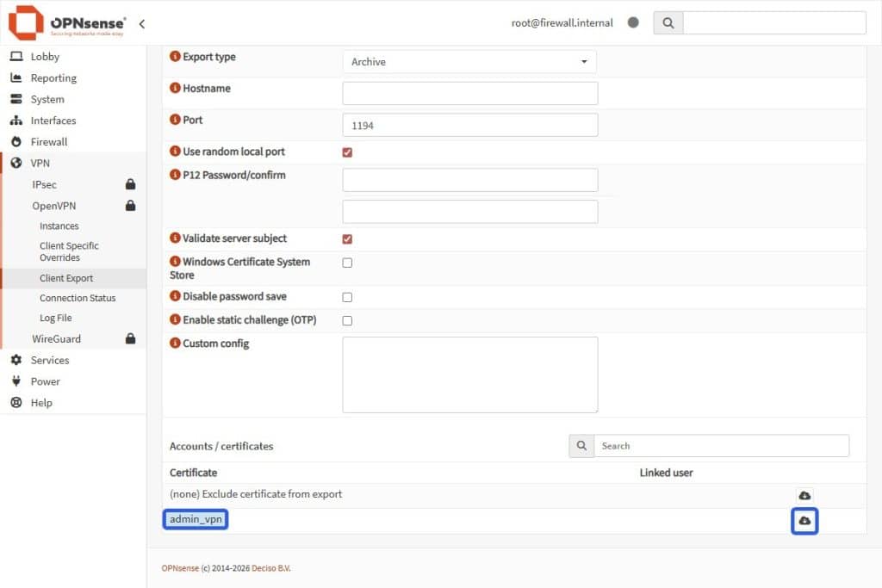Disable the Validate server subject checkbox
The height and width of the screenshot is (588, 882).
(x=347, y=238)
